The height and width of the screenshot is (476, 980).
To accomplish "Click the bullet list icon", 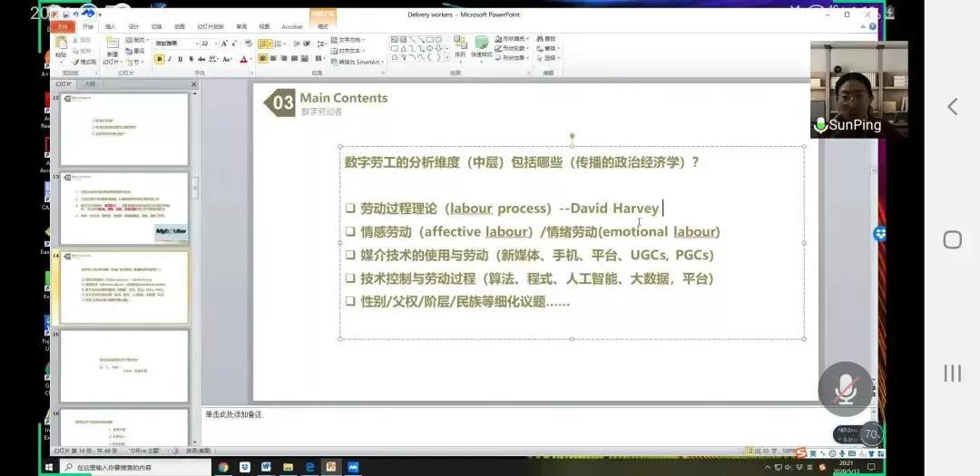I will pyautogui.click(x=263, y=43).
